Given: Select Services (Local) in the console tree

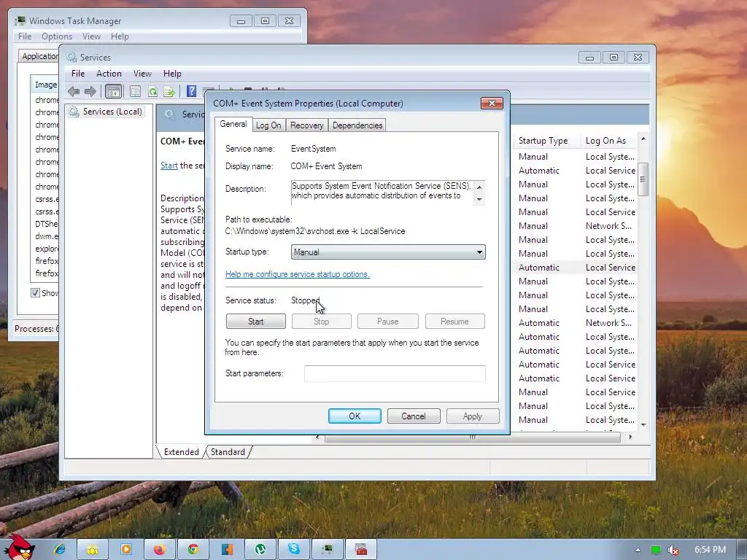Looking at the screenshot, I should 112,112.
